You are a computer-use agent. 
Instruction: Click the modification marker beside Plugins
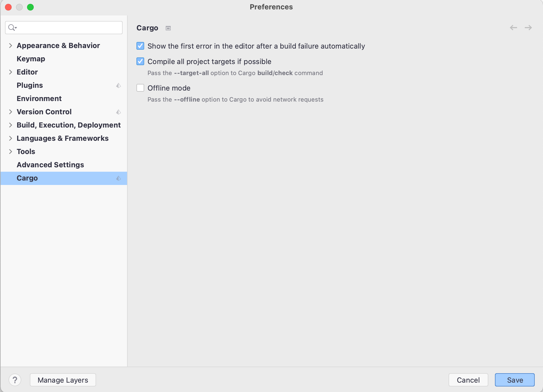pyautogui.click(x=118, y=86)
